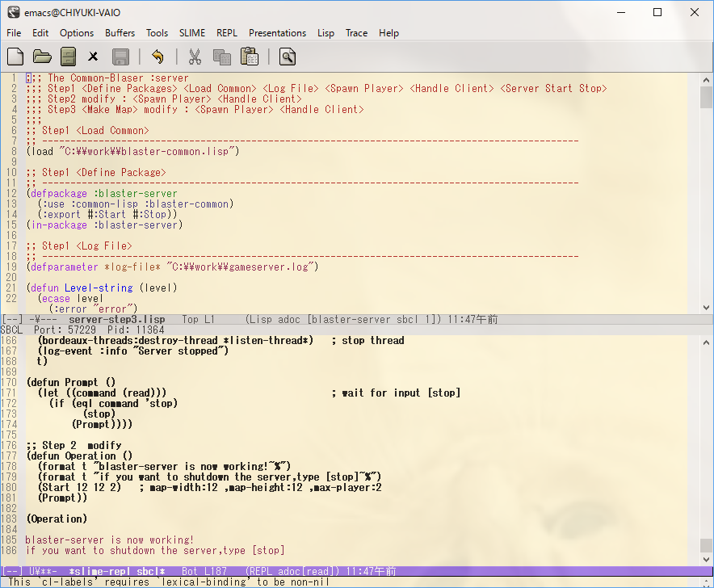714x588 pixels.
Task: Click the top window scrollbar up arrow
Action: pos(707,78)
